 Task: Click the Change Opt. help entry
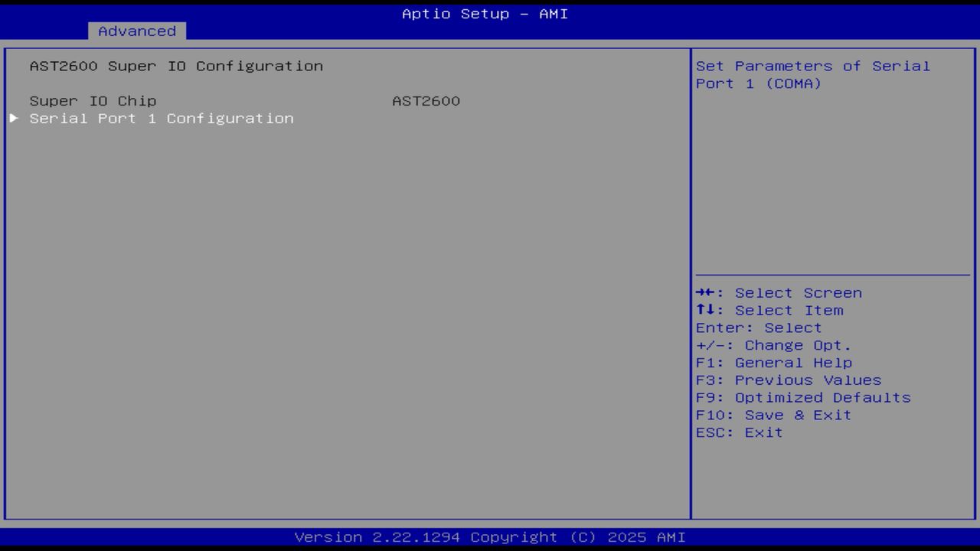(x=774, y=345)
